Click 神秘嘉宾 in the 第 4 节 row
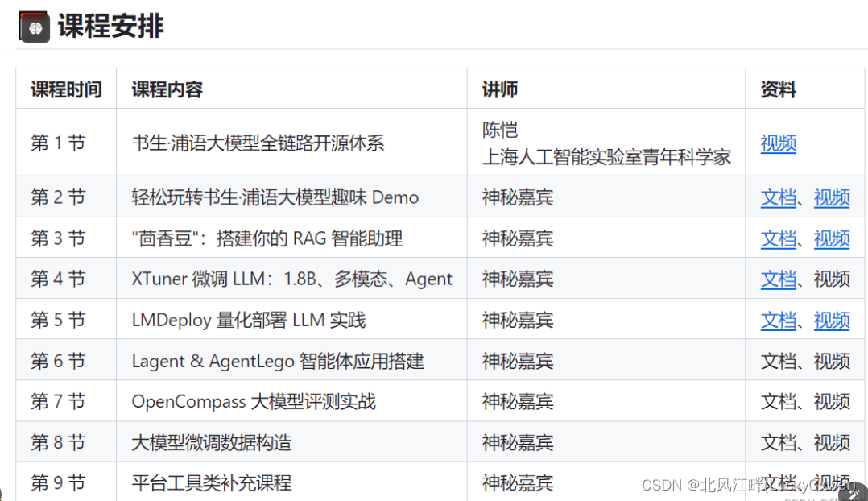The width and height of the screenshot is (868, 501). point(518,279)
